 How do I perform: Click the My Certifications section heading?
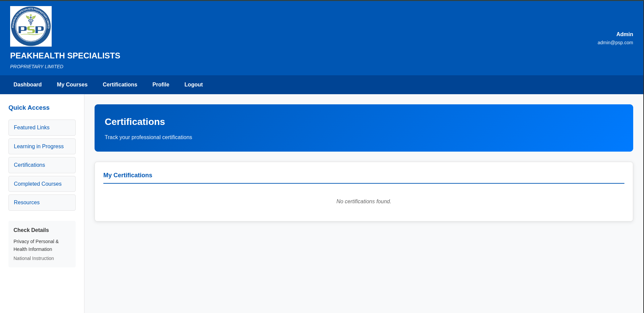point(128,175)
